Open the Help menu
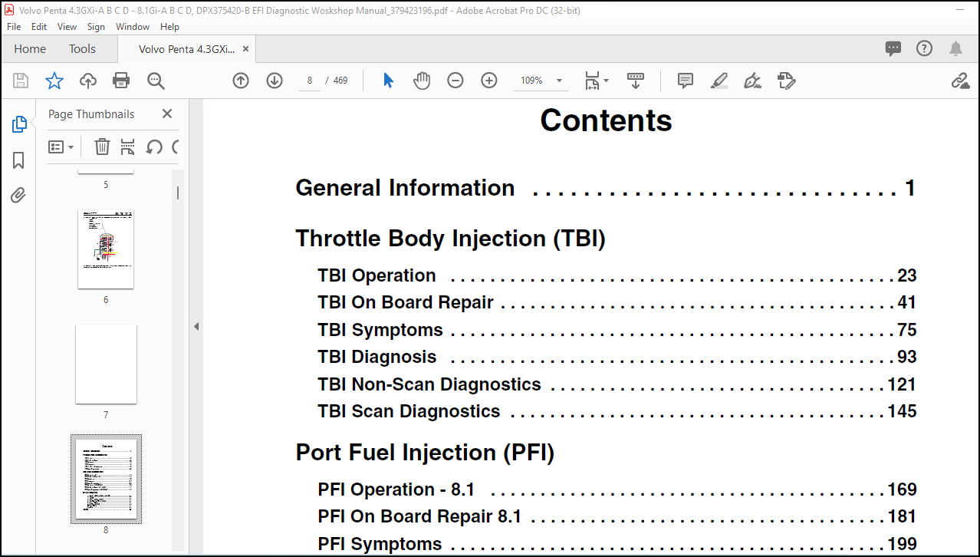980x557 pixels. [169, 26]
